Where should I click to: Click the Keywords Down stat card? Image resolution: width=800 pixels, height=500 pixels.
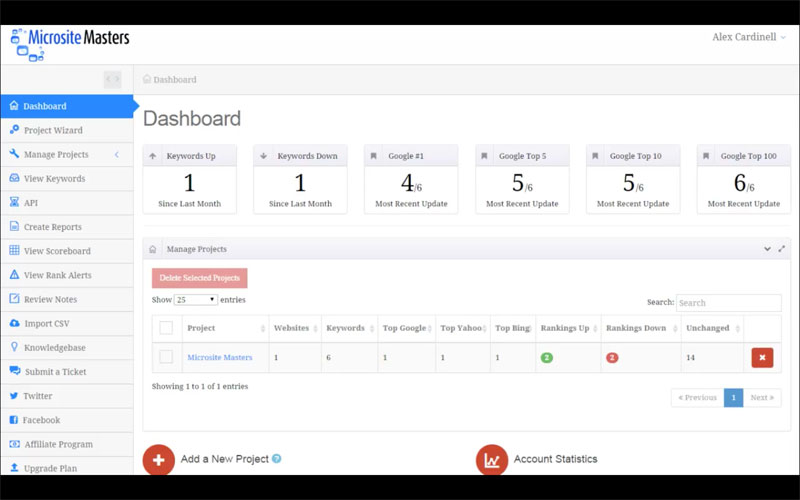(301, 179)
